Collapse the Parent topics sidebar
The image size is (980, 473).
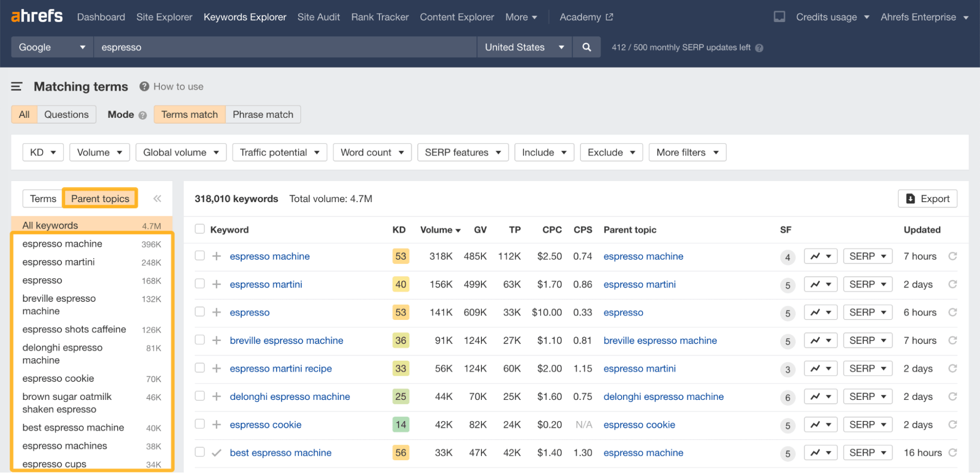pyautogui.click(x=157, y=198)
